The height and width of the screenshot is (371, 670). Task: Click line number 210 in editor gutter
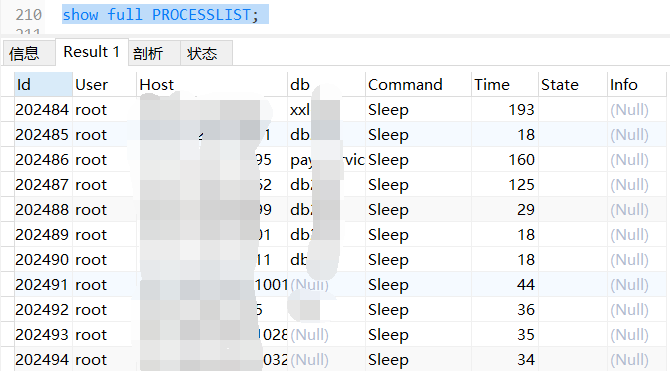click(28, 15)
